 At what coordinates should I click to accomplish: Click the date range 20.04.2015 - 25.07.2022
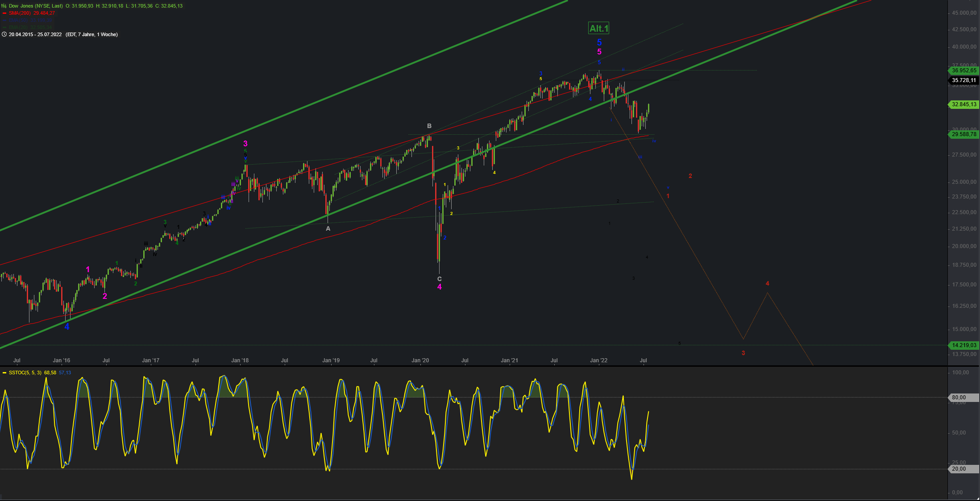(x=35, y=34)
